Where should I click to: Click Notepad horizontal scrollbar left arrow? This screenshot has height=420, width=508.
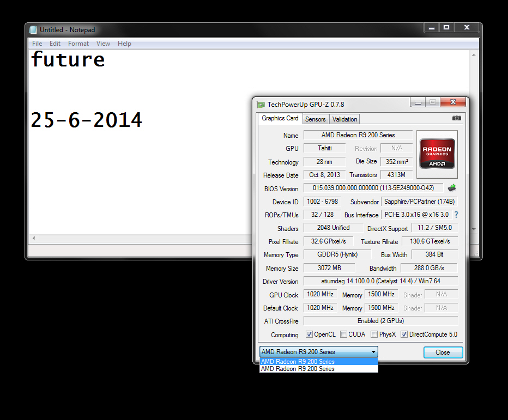point(34,239)
